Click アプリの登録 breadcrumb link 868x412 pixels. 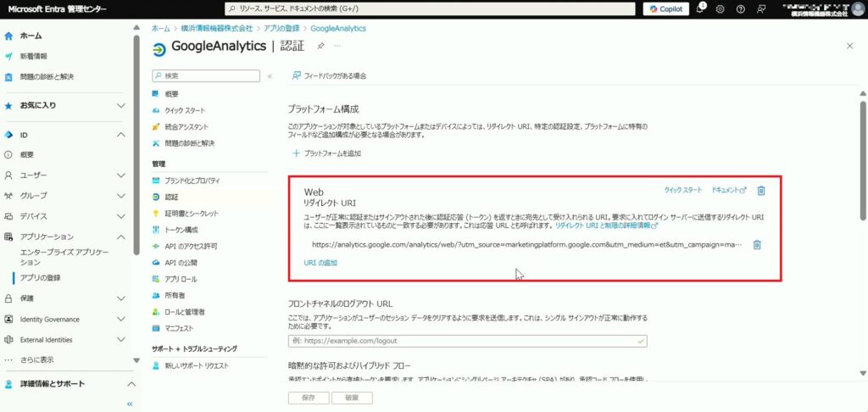(x=281, y=28)
